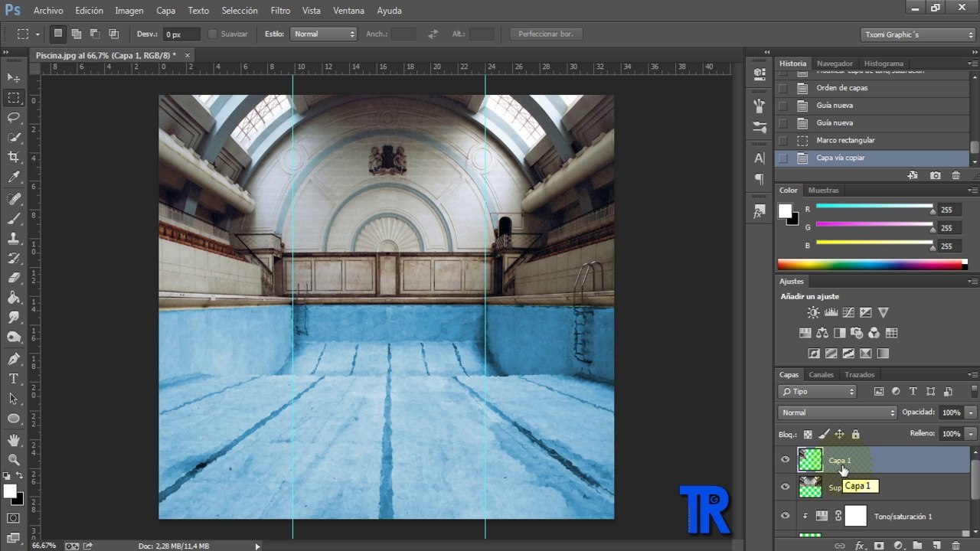The height and width of the screenshot is (551, 980).
Task: Open the Relleno slider dropdown
Action: [x=972, y=434]
